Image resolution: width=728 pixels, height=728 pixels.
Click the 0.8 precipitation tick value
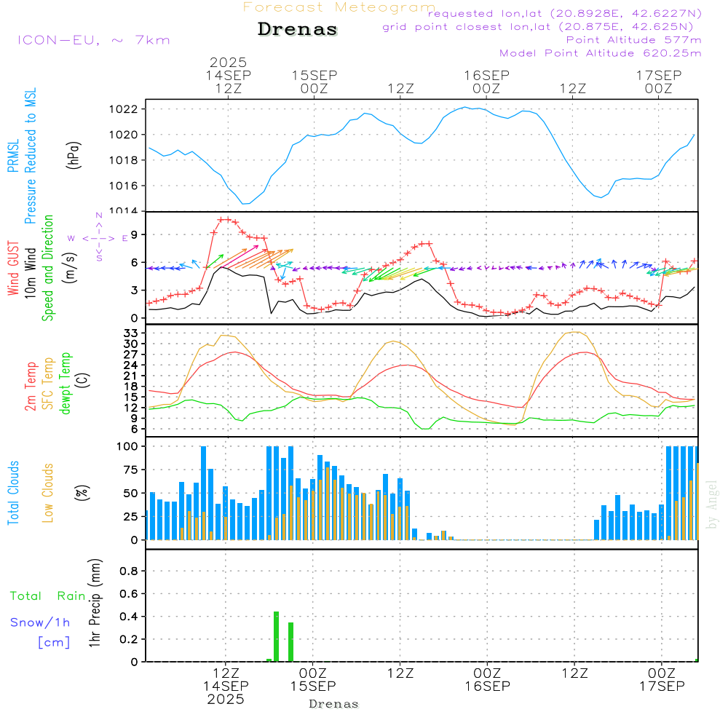129,571
